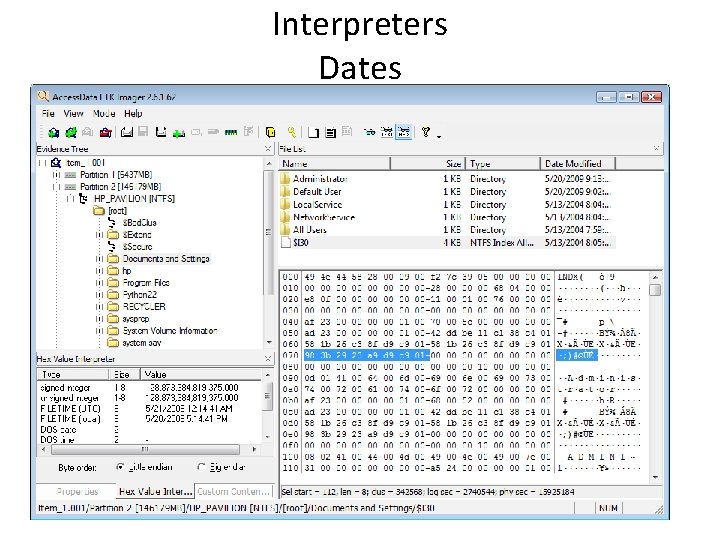Click the red Remove Evidence Item icon
This screenshot has width=720, height=540.
[106, 133]
